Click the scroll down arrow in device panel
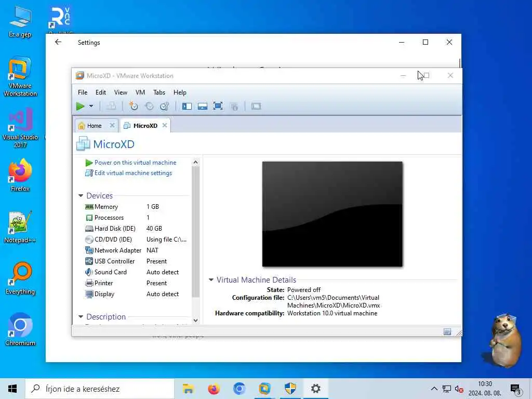532x399 pixels. [x=195, y=320]
